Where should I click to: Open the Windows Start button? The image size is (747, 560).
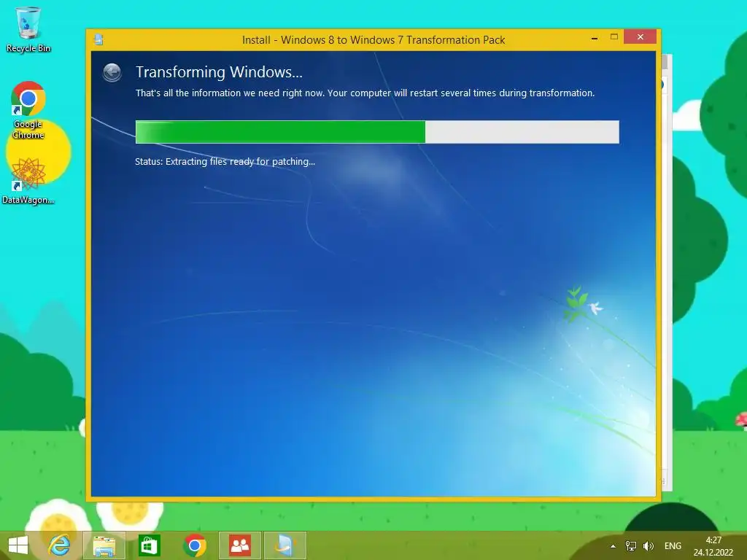point(18,545)
